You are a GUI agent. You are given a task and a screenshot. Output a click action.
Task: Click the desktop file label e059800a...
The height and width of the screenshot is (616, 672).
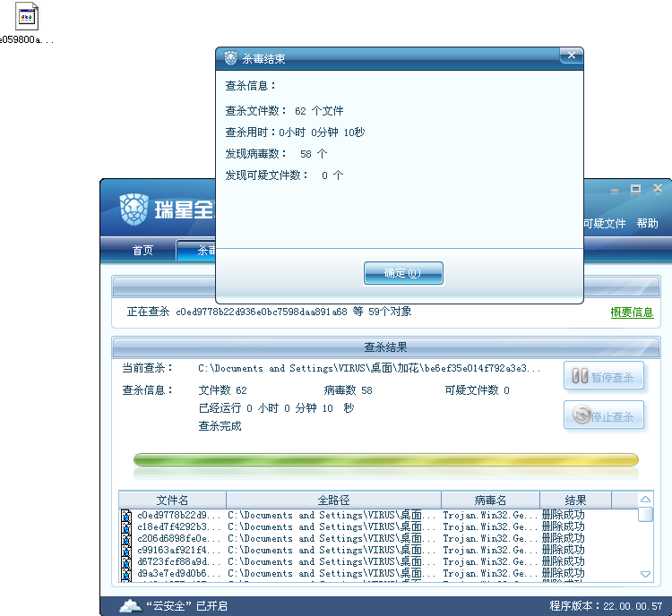tap(27, 39)
